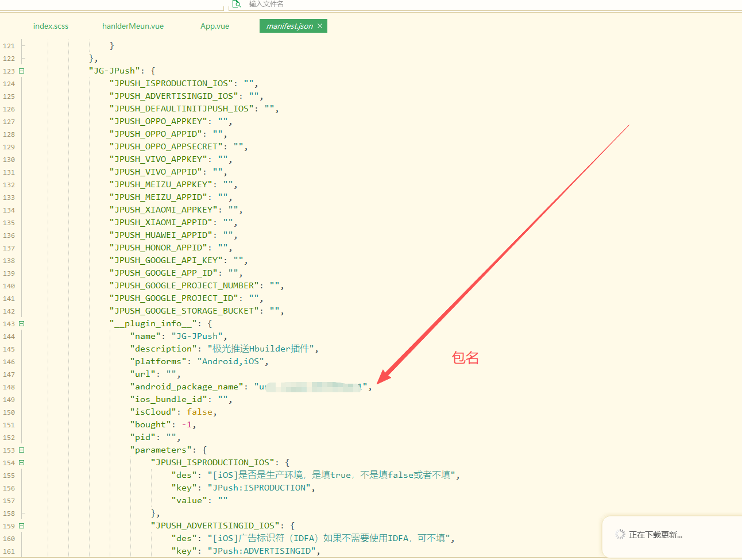Collapse the parameters block at line 153
The image size is (742, 560).
[22, 450]
